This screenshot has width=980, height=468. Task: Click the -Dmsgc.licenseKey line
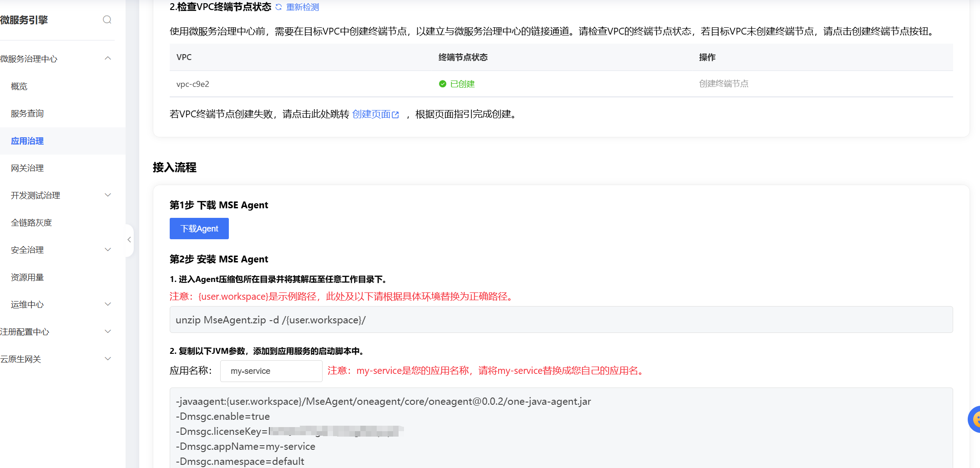tap(290, 432)
